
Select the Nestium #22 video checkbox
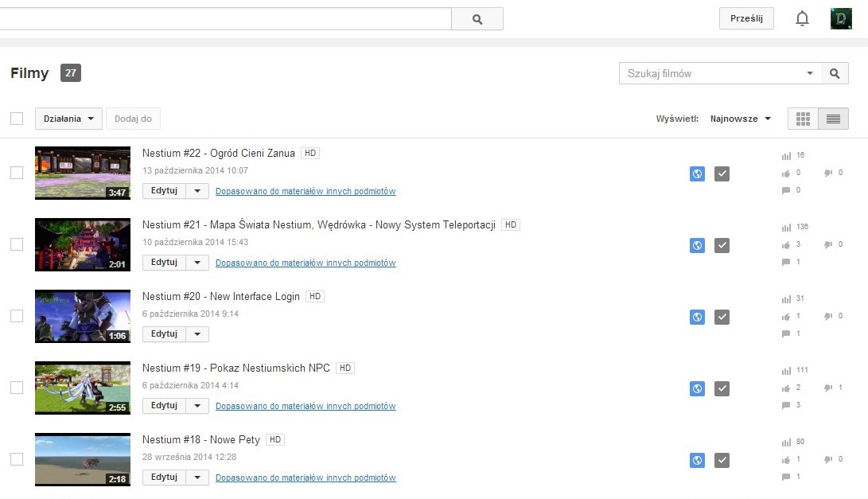coord(17,173)
